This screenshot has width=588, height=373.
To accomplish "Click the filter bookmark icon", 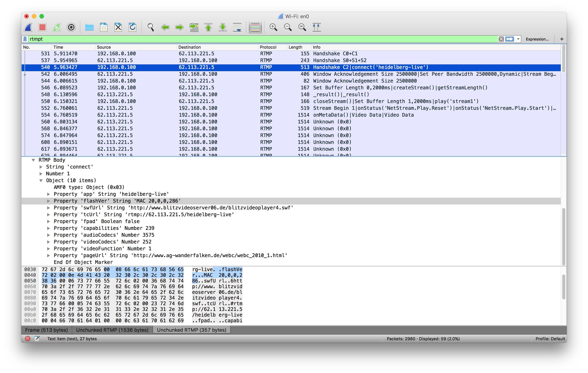I will tap(25, 39).
